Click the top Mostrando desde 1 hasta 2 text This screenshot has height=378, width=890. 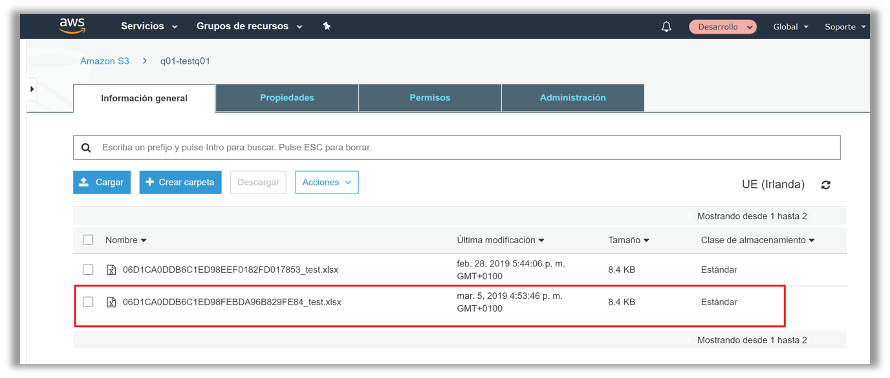752,216
